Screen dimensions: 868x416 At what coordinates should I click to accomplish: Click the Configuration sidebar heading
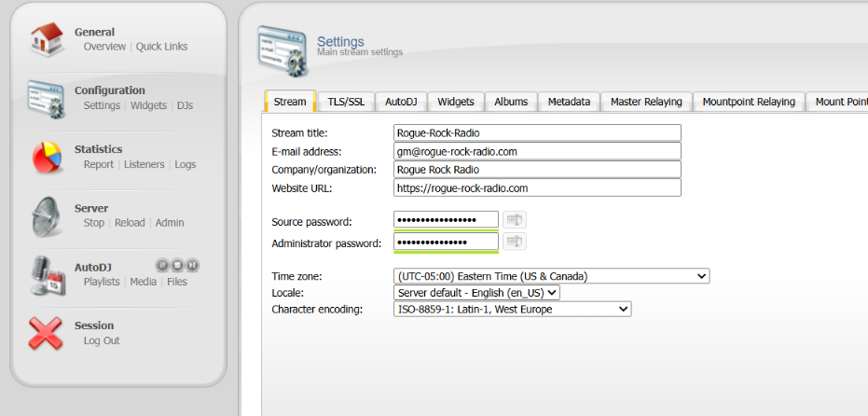110,90
